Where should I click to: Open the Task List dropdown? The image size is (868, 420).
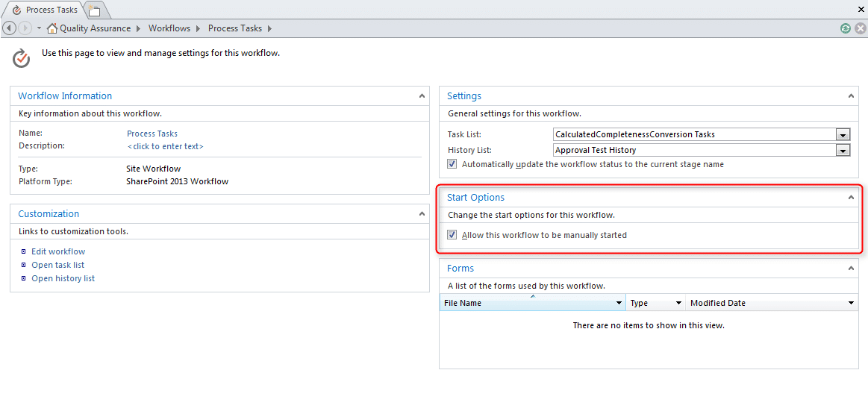[843, 135]
